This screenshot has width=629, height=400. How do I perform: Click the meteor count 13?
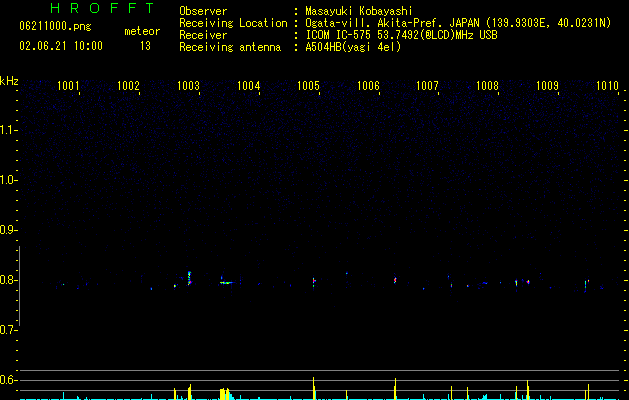pyautogui.click(x=145, y=46)
